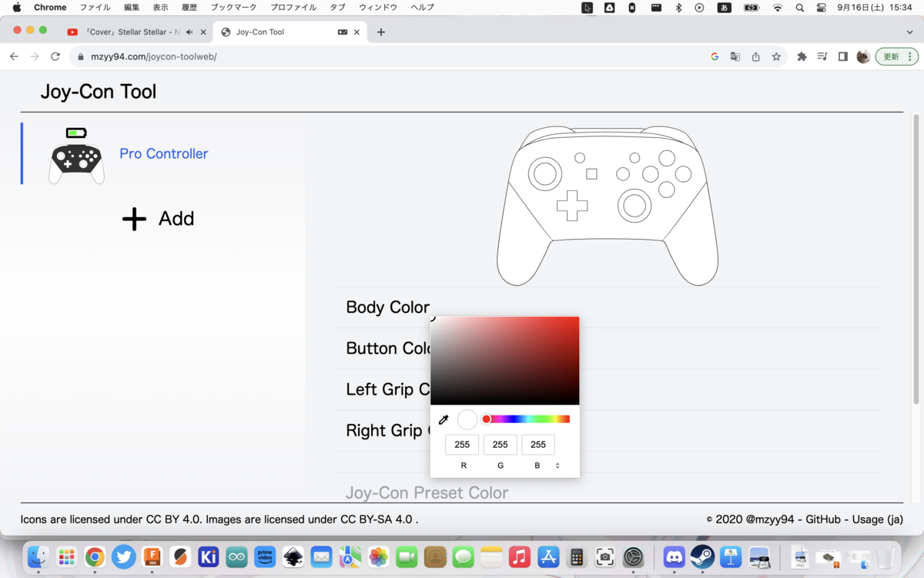The height and width of the screenshot is (578, 924).
Task: Go back using the browser back arrow
Action: [14, 56]
